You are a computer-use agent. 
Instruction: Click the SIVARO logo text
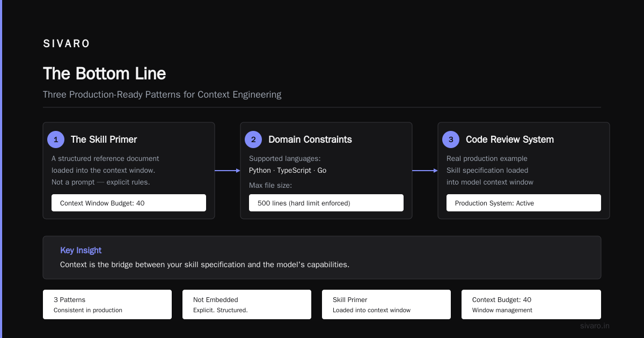tap(67, 44)
